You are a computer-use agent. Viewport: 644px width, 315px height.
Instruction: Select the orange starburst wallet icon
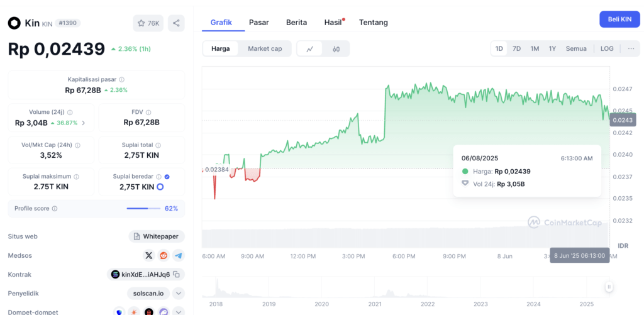pos(134,312)
